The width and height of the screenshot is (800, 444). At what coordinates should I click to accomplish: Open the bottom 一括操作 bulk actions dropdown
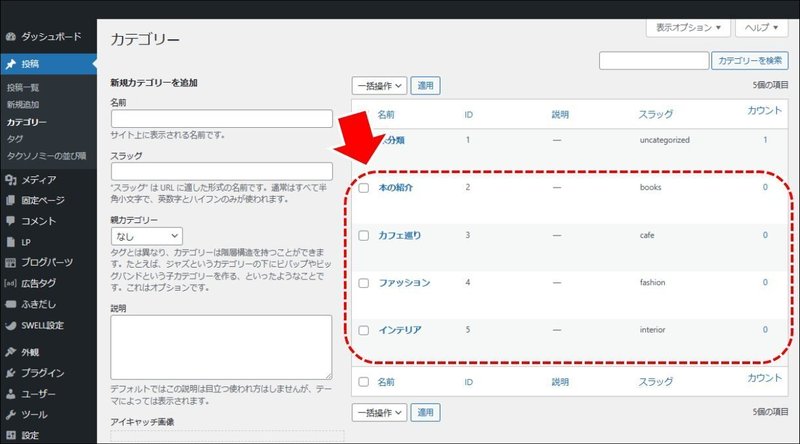point(379,412)
